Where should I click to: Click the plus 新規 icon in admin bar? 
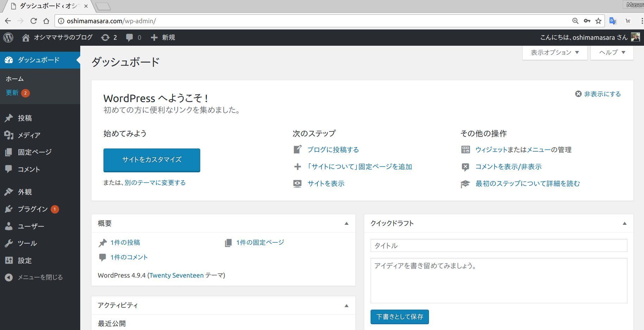(154, 37)
